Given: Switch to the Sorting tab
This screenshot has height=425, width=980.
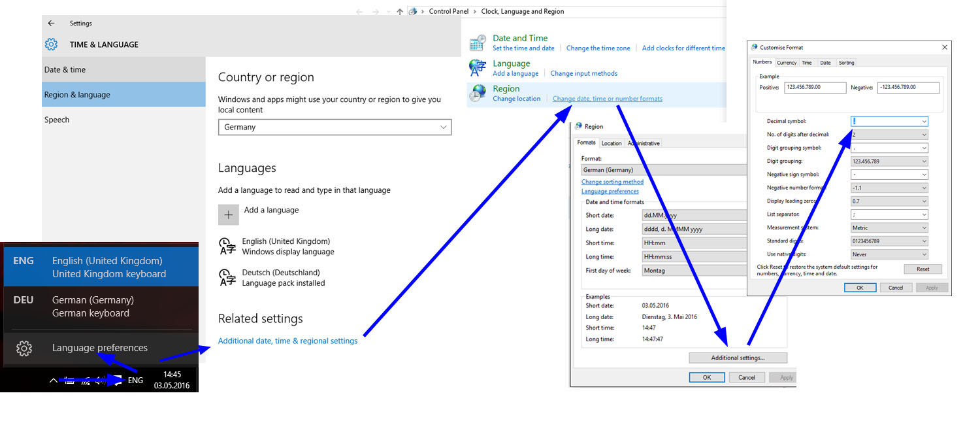Looking at the screenshot, I should click(846, 63).
